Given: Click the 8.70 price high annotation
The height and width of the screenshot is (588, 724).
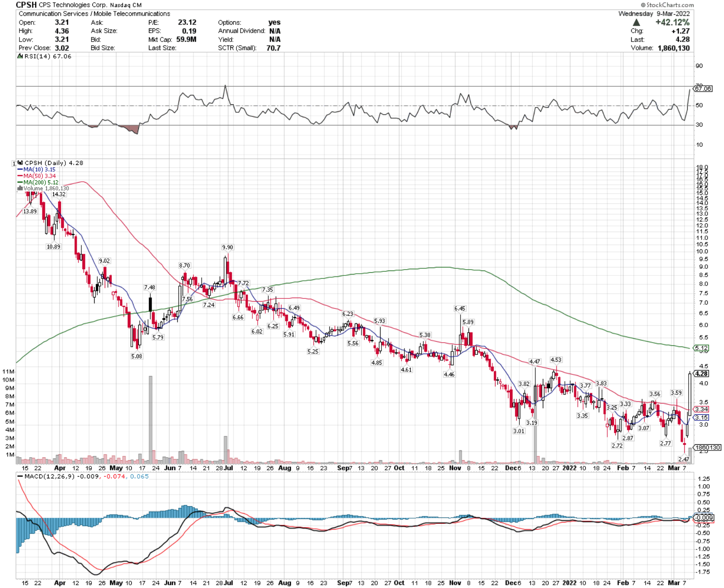Looking at the screenshot, I should click(x=184, y=265).
